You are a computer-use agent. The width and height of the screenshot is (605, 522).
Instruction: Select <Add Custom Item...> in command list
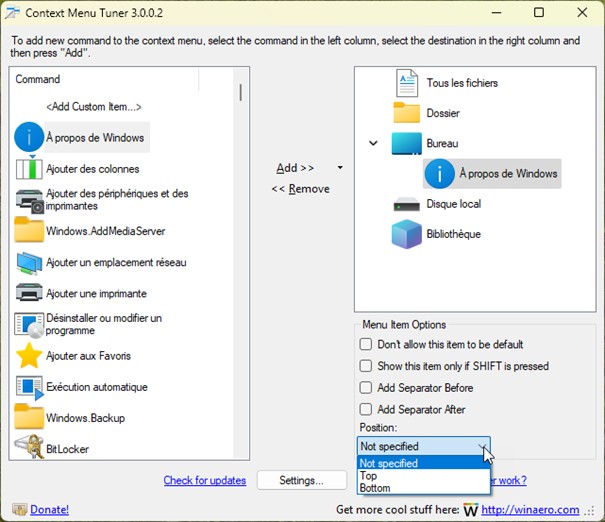coord(93,106)
